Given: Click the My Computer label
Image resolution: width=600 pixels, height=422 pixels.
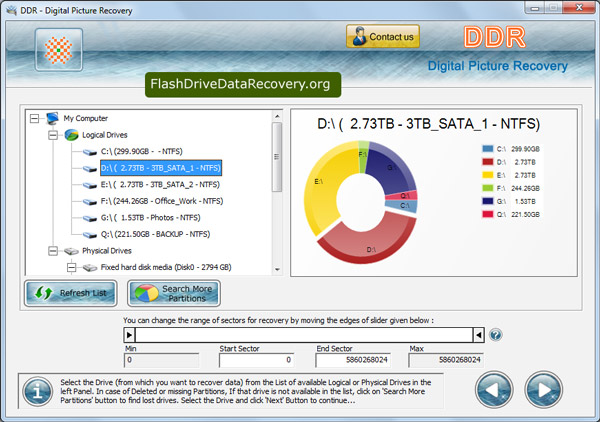Looking at the screenshot, I should (x=86, y=118).
